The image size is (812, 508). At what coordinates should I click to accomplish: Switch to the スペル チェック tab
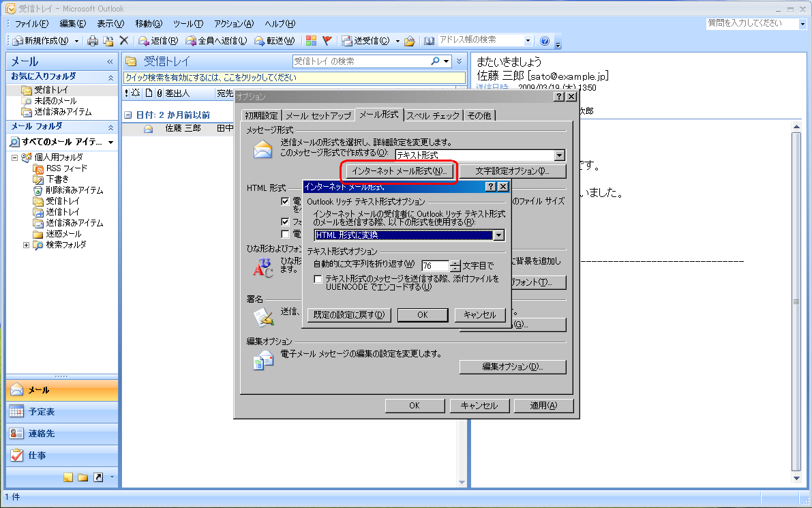coord(433,115)
